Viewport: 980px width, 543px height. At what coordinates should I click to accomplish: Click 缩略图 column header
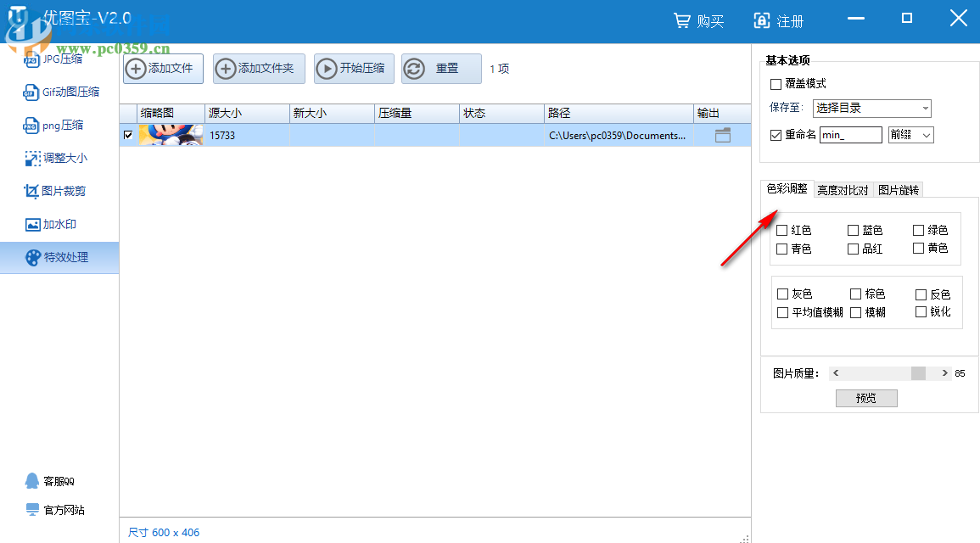(171, 113)
